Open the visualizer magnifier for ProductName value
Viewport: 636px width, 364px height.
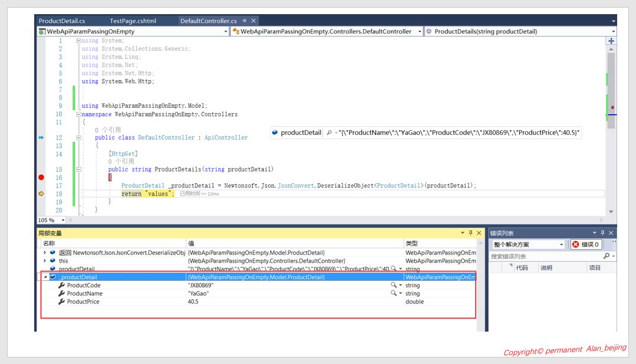(x=393, y=293)
